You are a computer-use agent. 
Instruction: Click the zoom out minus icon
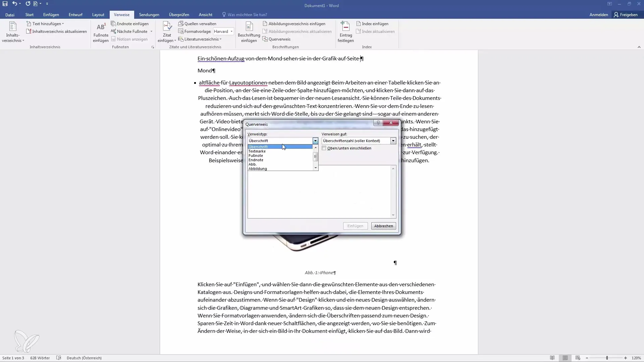(x=587, y=358)
